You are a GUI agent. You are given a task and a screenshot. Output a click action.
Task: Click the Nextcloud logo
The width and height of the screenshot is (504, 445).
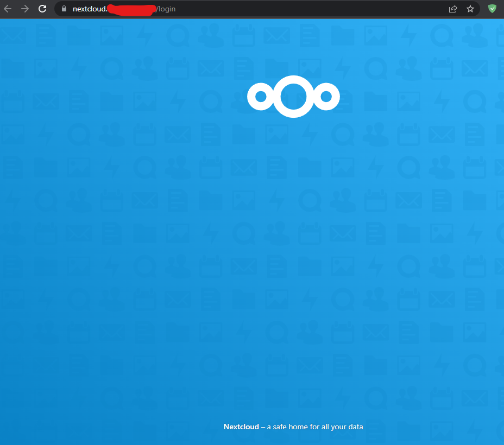293,97
